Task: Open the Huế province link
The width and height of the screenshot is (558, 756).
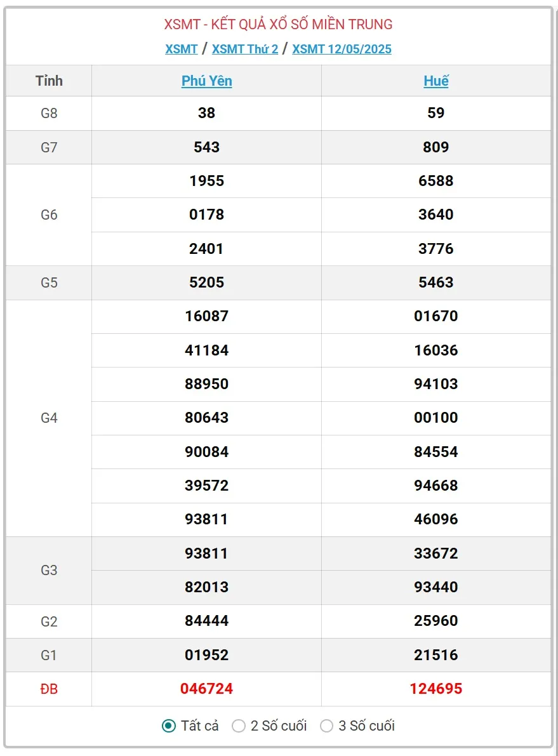Action: 436,81
